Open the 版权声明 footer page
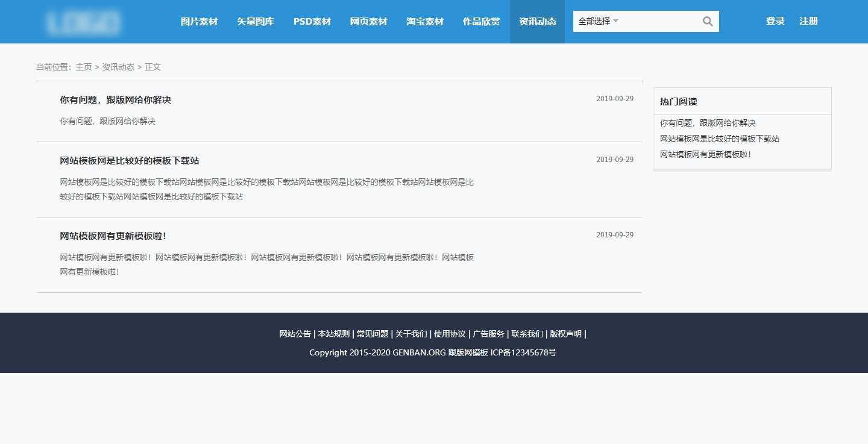 pyautogui.click(x=565, y=334)
